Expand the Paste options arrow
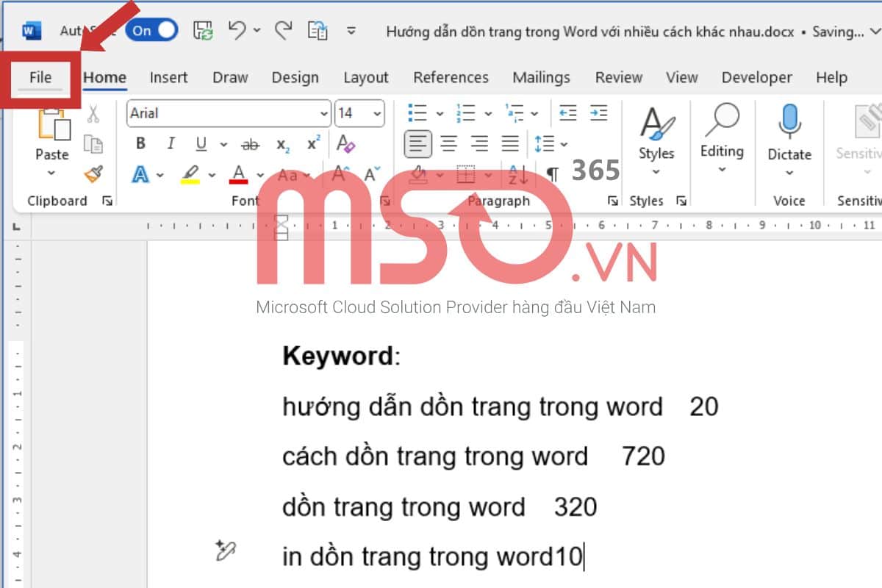Viewport: 882px width, 588px height. (51, 173)
